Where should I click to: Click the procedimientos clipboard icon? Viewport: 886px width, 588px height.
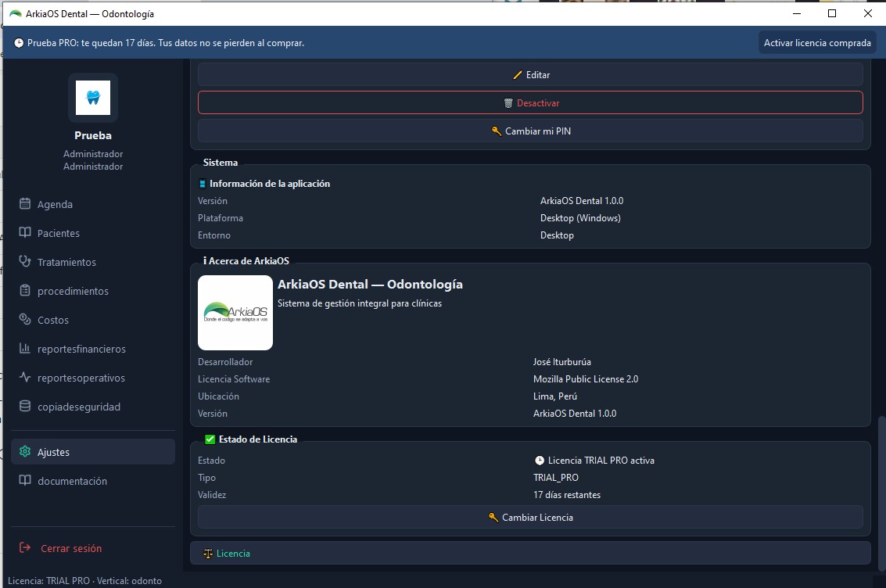(x=25, y=290)
